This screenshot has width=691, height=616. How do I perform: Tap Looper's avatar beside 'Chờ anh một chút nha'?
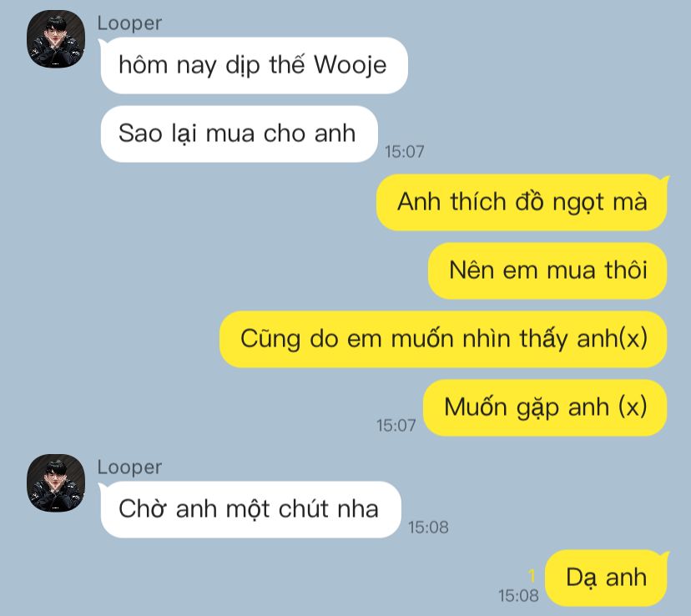56,483
